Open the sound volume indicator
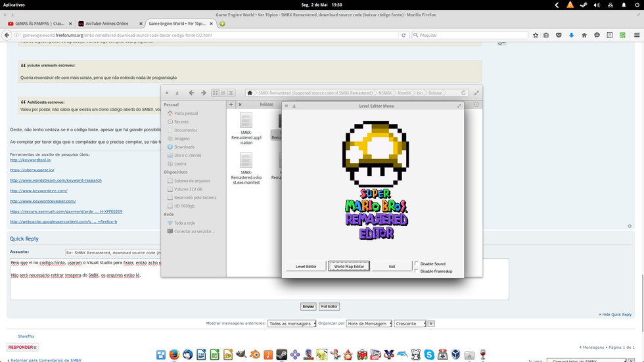 coord(597,5)
